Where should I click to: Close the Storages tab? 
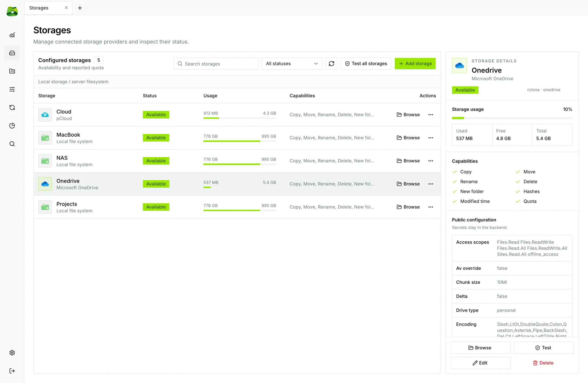(x=66, y=8)
